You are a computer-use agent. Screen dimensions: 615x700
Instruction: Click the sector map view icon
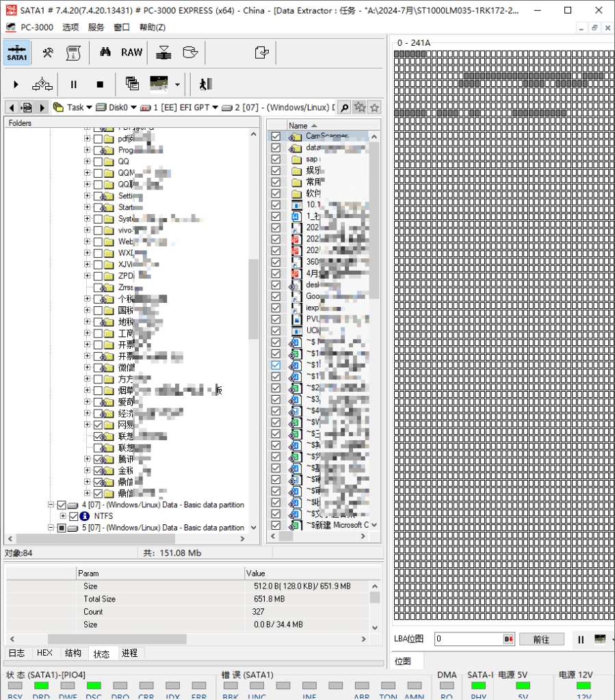click(159, 83)
